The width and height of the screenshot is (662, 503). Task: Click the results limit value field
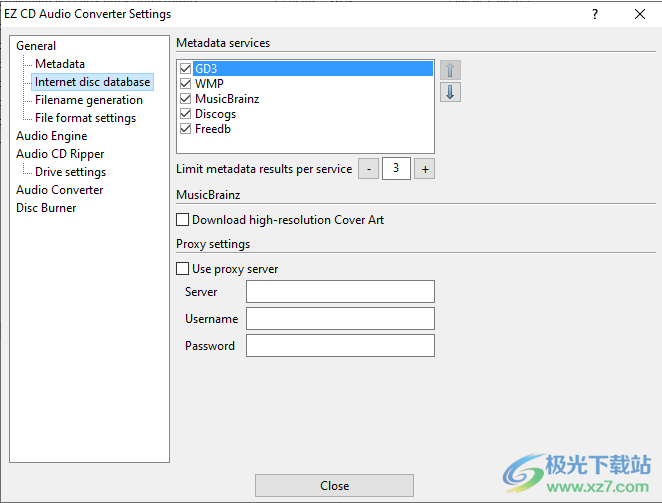pos(396,169)
